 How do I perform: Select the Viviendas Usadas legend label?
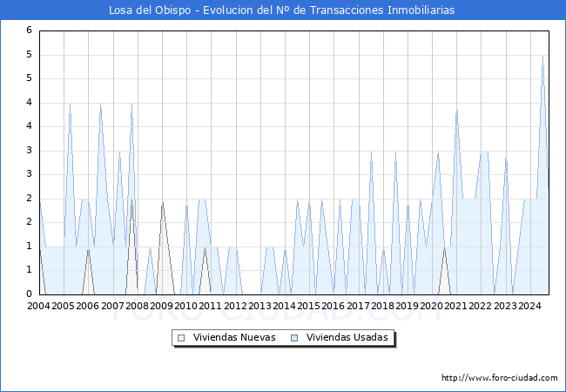[x=347, y=337]
